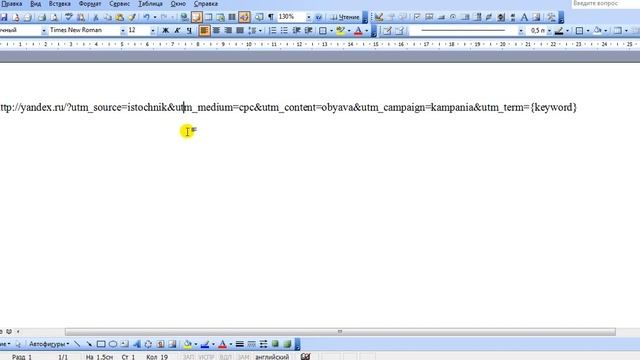640x360 pixels.
Task: Open the Окно menu
Action: (178, 4)
